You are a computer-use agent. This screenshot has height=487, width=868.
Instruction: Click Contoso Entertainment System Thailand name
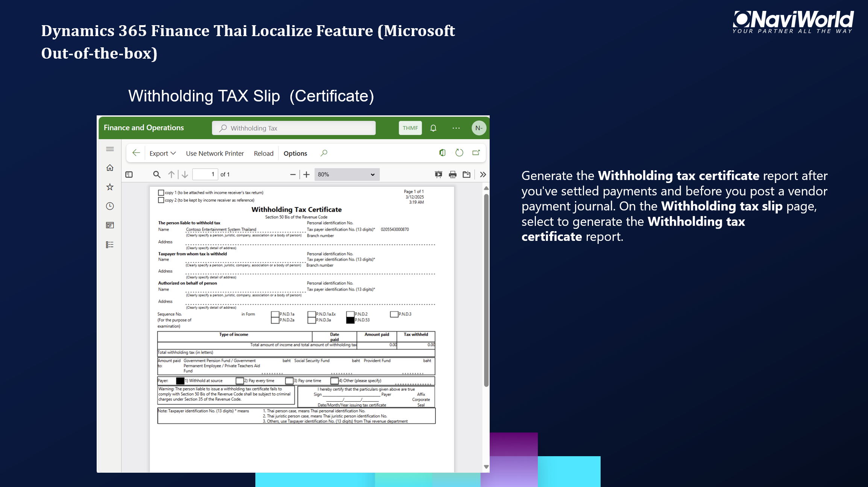221,229
